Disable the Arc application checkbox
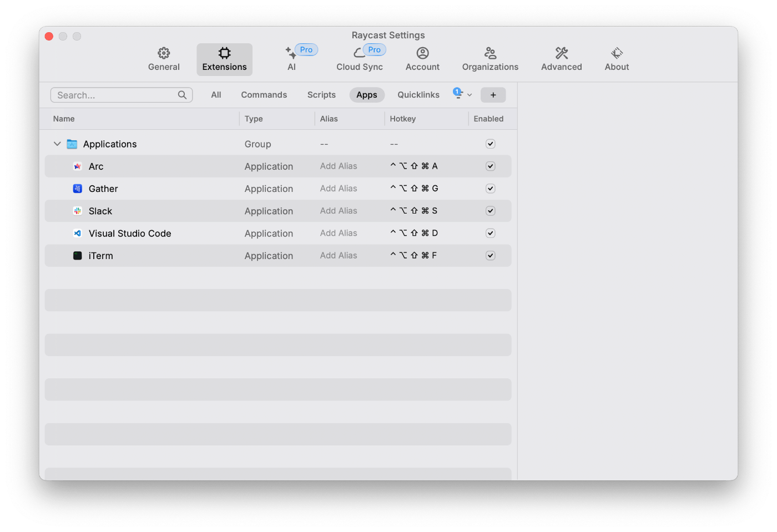This screenshot has height=532, width=777. 490,166
